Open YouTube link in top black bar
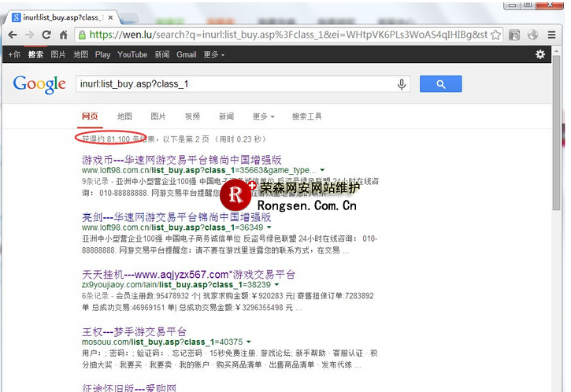This screenshot has height=392, width=571. (132, 55)
